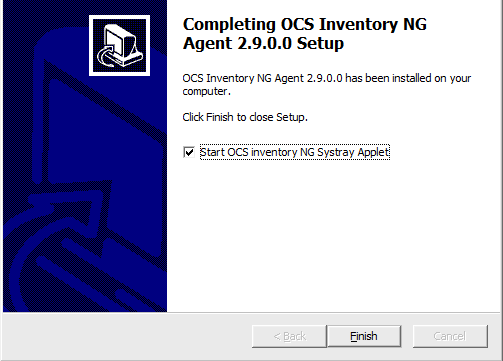This screenshot has height=361, width=503.
Task: Select the 'has been installed' message text
Action: tap(326, 85)
